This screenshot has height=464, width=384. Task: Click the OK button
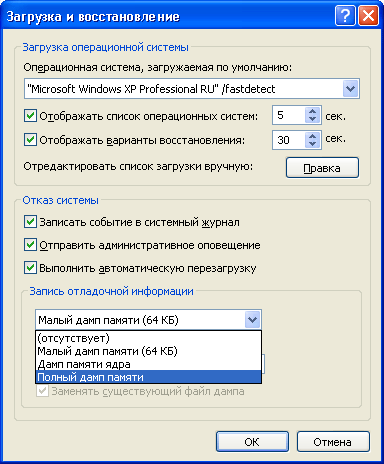(x=252, y=442)
